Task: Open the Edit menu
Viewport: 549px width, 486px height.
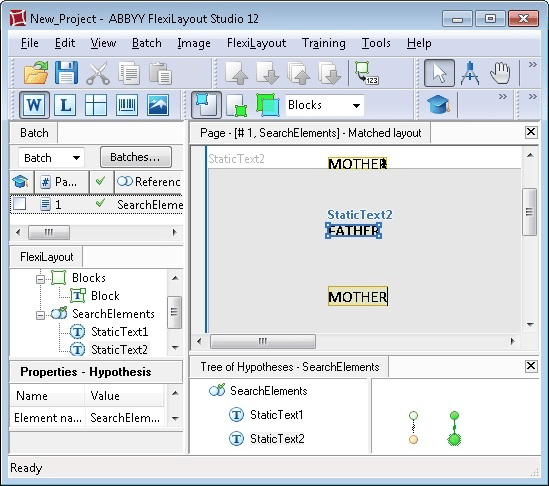Action: 65,43
